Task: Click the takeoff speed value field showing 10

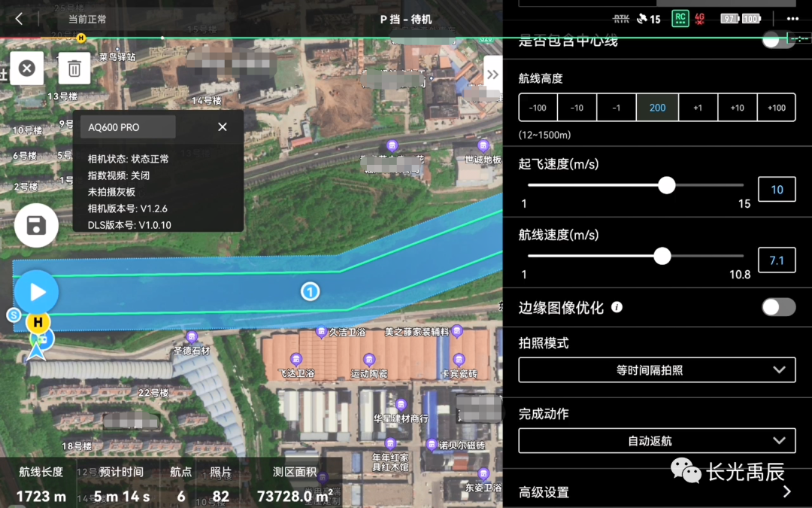Action: tap(777, 190)
